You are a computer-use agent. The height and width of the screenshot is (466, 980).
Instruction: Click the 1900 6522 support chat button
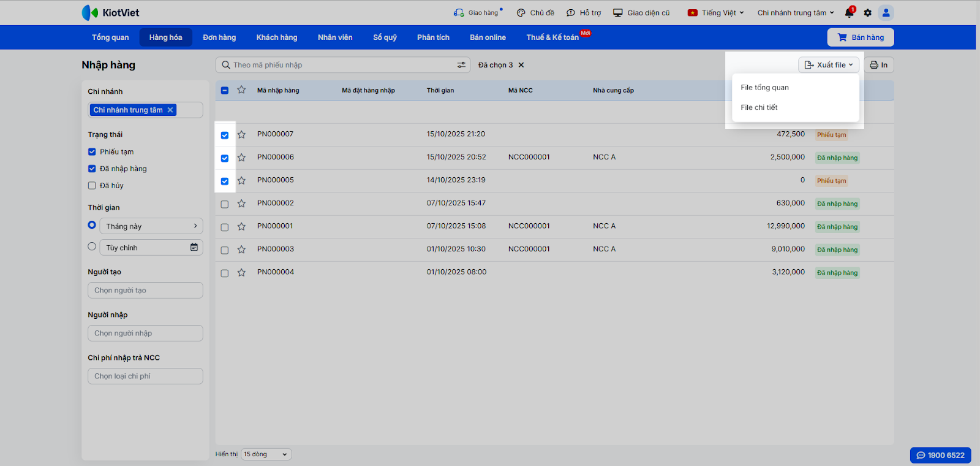(940, 455)
